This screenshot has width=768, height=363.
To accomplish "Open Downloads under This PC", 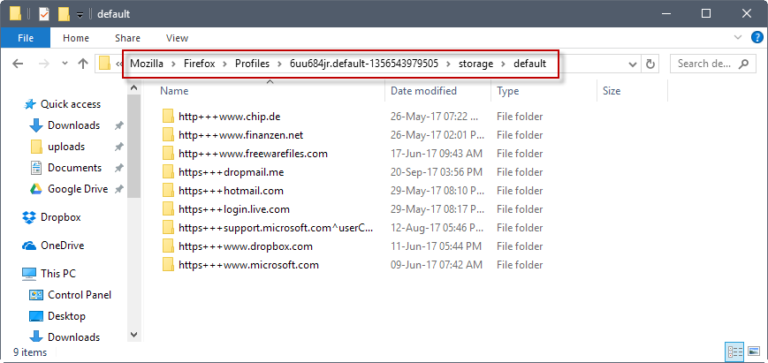I will pos(65,337).
